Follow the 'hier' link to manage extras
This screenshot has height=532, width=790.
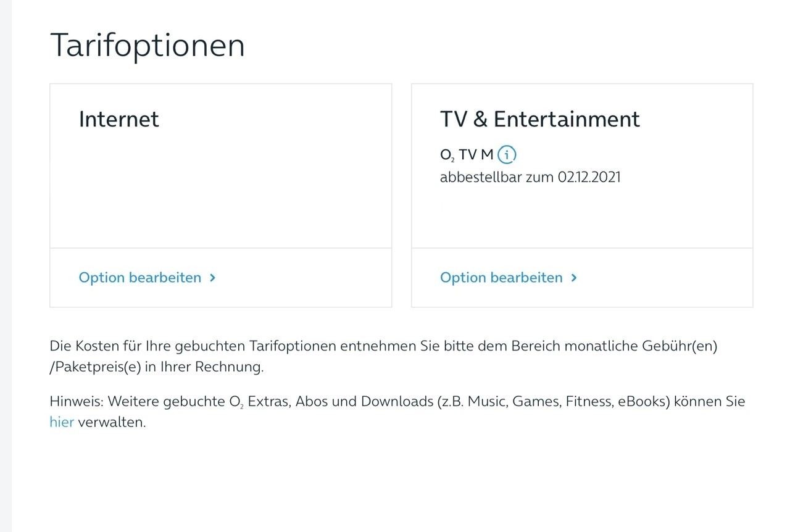pyautogui.click(x=62, y=423)
